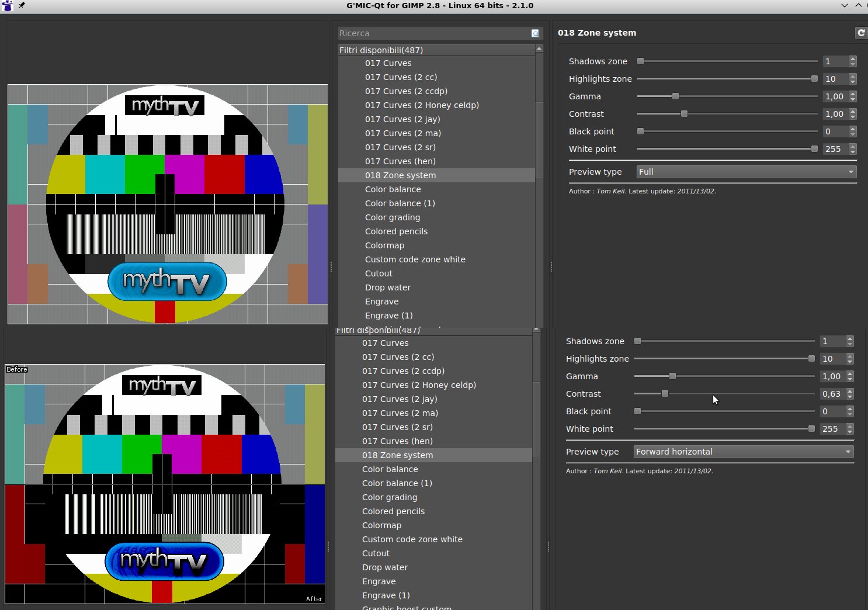
Task: Click the split Before/After MythTV preview image
Action: [165, 484]
